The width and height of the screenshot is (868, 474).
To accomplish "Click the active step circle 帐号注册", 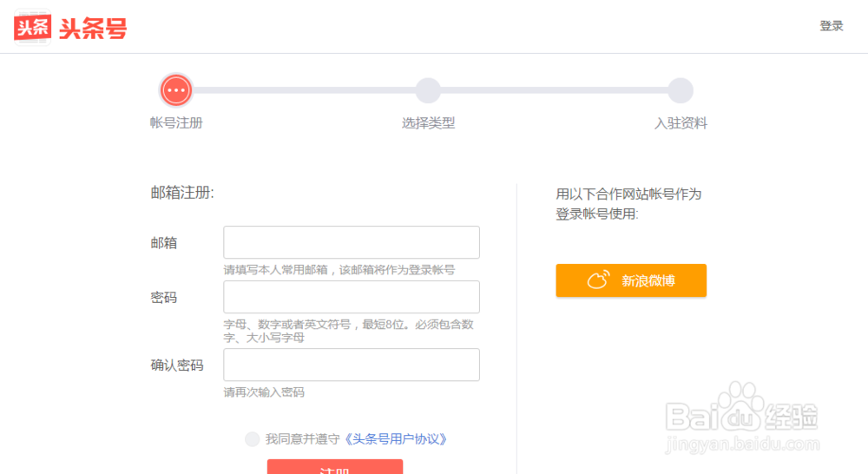I will (176, 90).
